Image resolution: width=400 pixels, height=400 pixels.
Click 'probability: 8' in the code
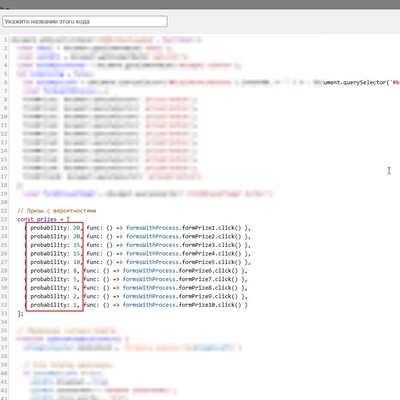tap(54, 271)
